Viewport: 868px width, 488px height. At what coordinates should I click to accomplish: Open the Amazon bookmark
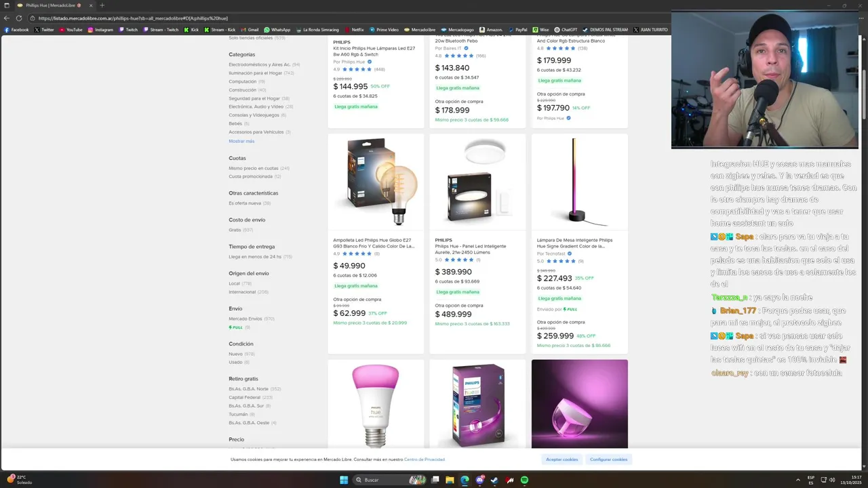(492, 30)
